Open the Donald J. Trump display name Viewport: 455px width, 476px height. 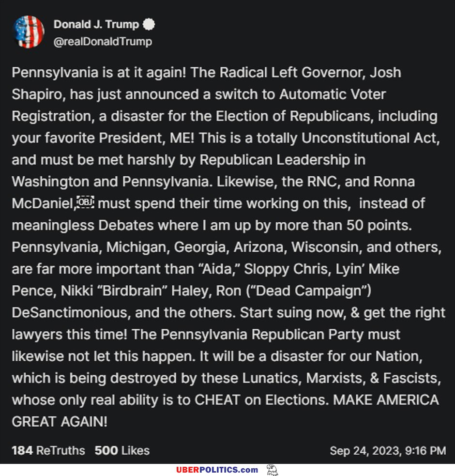[96, 24]
